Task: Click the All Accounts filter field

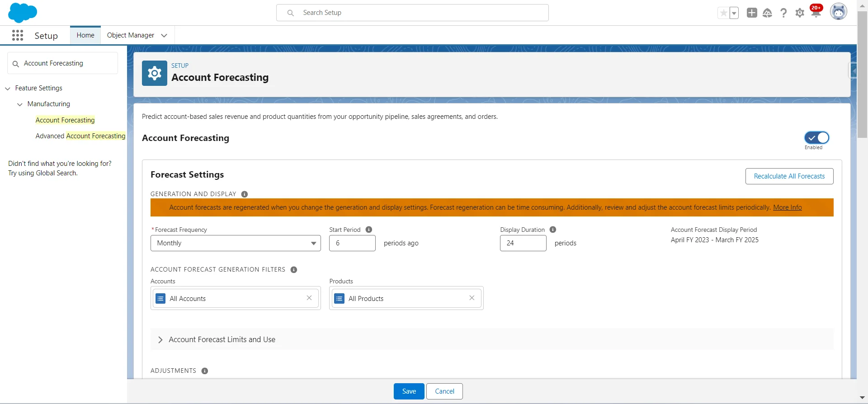Action: [x=236, y=298]
